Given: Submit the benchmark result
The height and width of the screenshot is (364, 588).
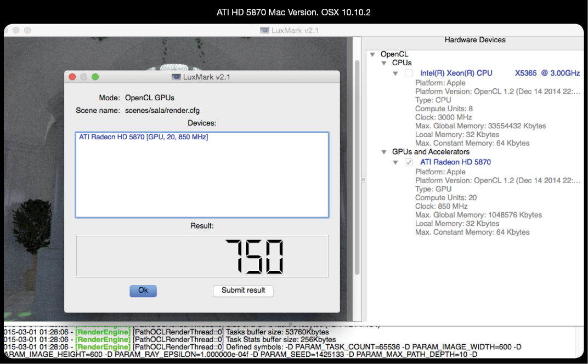Looking at the screenshot, I should 243,291.
